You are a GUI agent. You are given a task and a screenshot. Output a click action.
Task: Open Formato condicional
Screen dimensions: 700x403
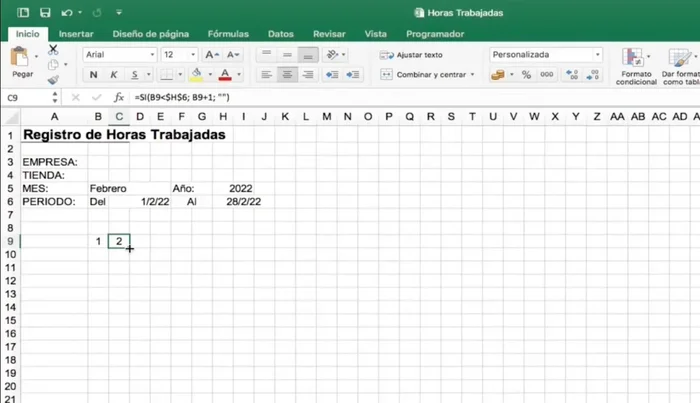636,66
